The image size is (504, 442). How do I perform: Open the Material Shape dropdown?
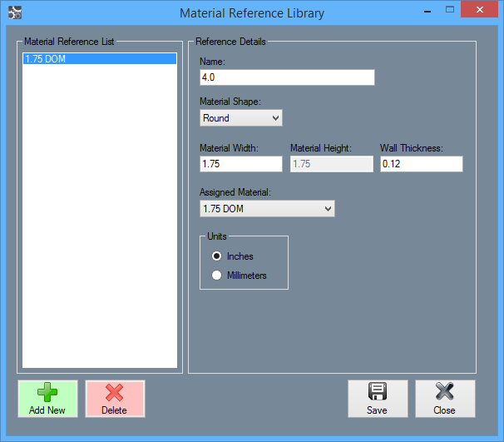(x=241, y=118)
